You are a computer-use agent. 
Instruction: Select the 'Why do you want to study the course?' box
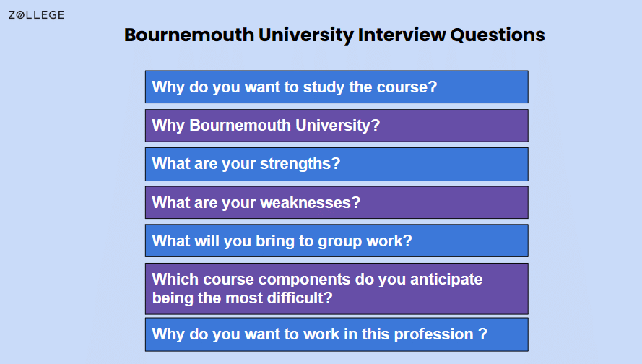click(337, 87)
